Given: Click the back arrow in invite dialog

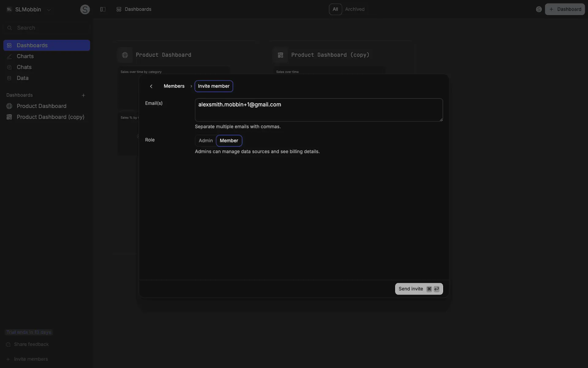Looking at the screenshot, I should tap(151, 86).
